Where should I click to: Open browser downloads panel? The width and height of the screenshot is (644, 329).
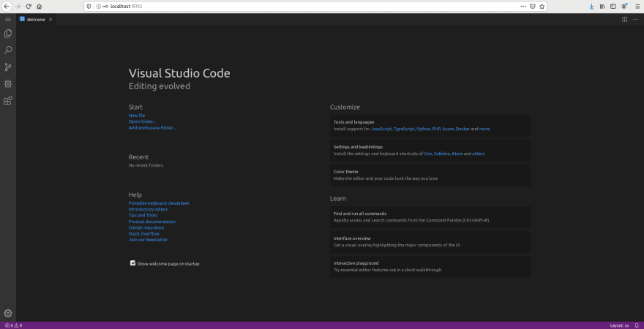click(x=591, y=7)
